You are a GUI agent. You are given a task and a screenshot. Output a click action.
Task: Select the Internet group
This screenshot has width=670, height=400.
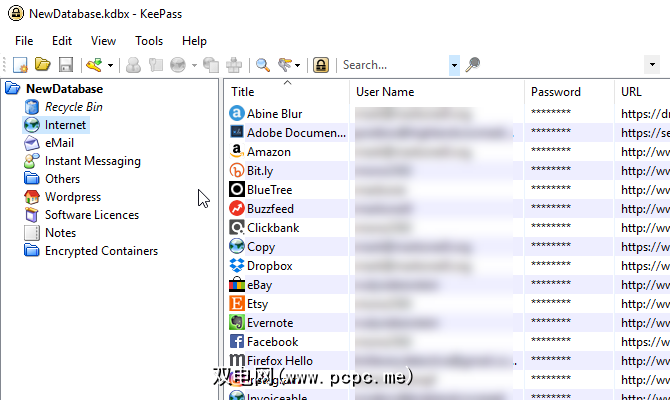pyautogui.click(x=65, y=125)
